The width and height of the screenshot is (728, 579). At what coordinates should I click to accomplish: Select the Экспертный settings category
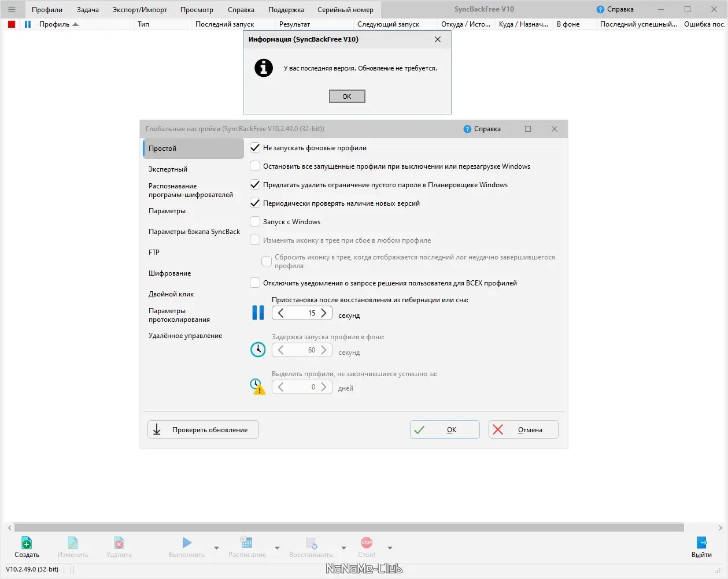[193, 169]
